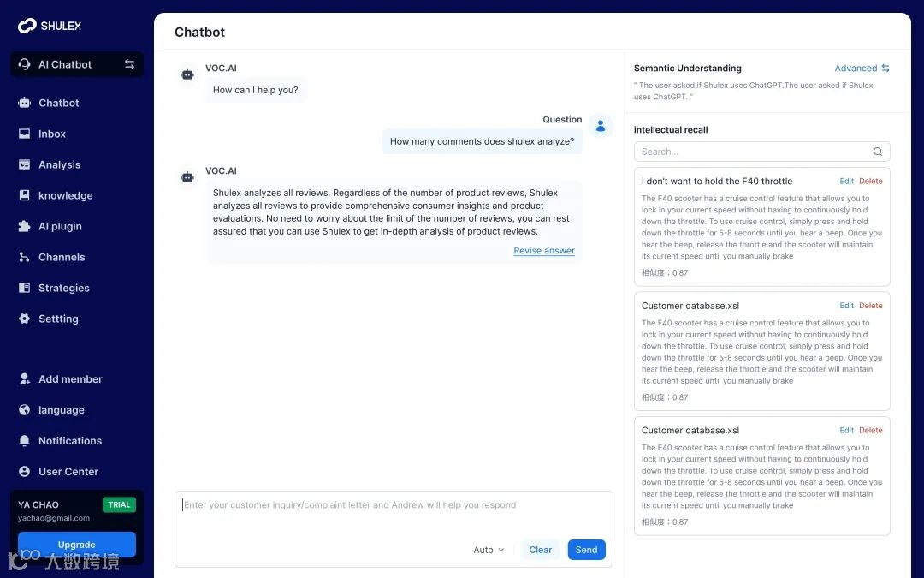Click the User Center profile icon
Image resolution: width=924 pixels, height=578 pixels.
coord(24,471)
